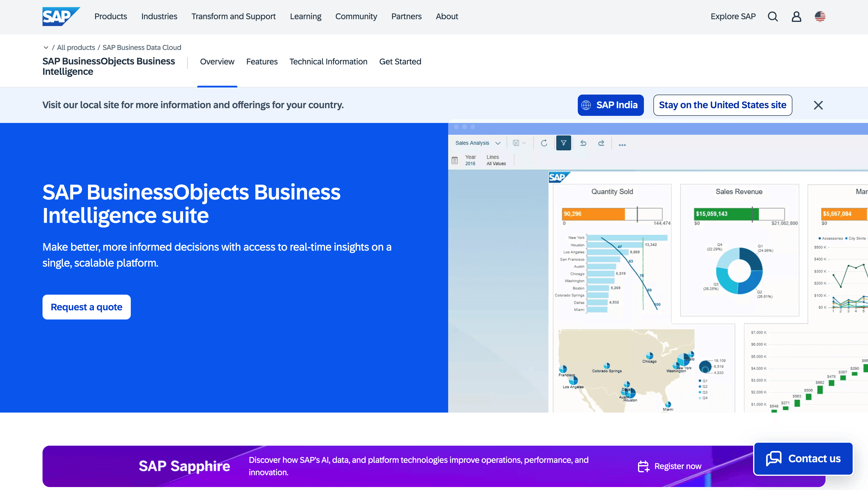Save the Sales Analysis view
This screenshot has height=490, width=868.
pos(516,143)
